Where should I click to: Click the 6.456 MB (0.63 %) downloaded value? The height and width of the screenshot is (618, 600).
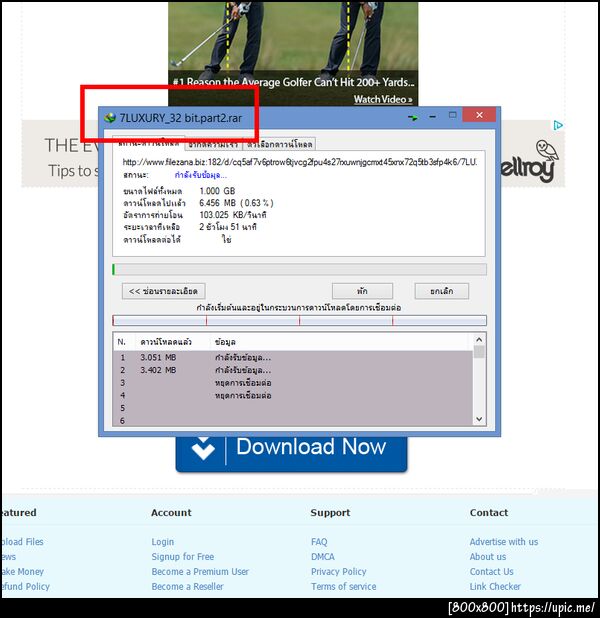click(x=236, y=203)
